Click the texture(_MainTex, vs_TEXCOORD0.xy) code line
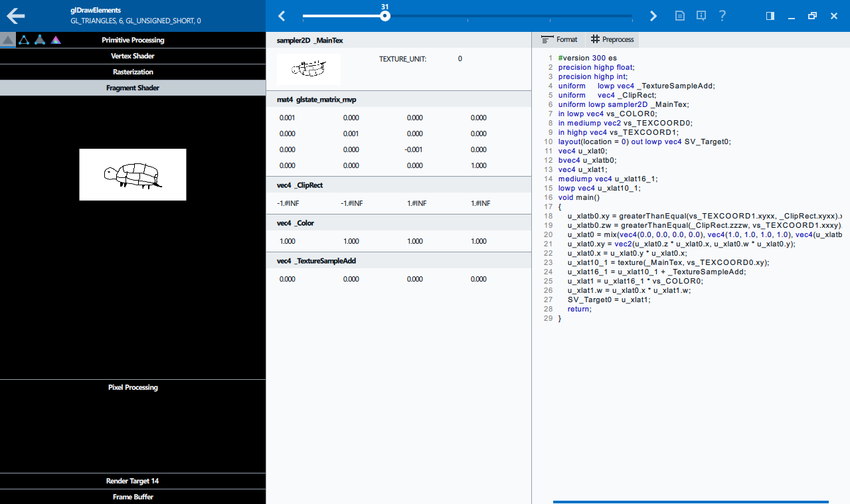This screenshot has width=850, height=504. [x=668, y=262]
